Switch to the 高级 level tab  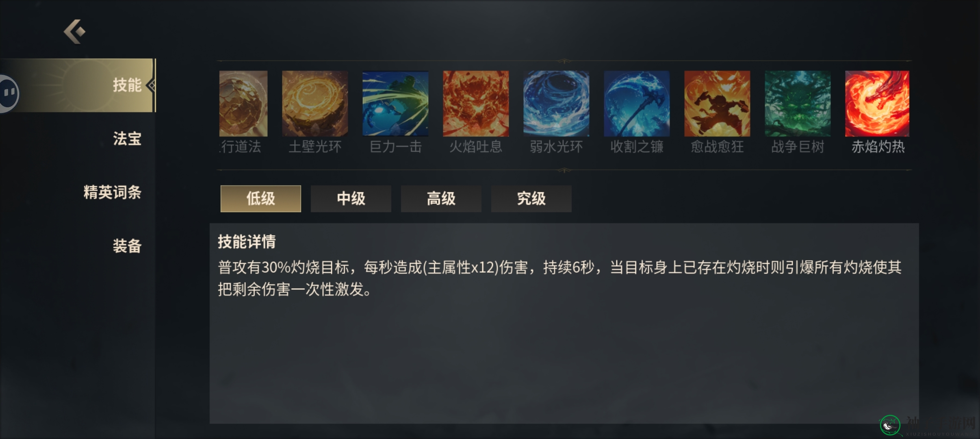pyautogui.click(x=441, y=199)
